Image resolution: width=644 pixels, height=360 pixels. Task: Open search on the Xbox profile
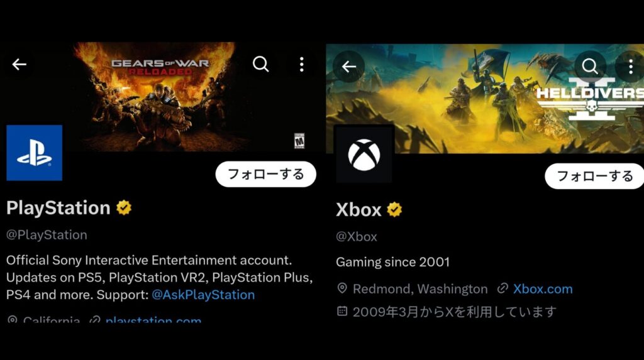[590, 67]
